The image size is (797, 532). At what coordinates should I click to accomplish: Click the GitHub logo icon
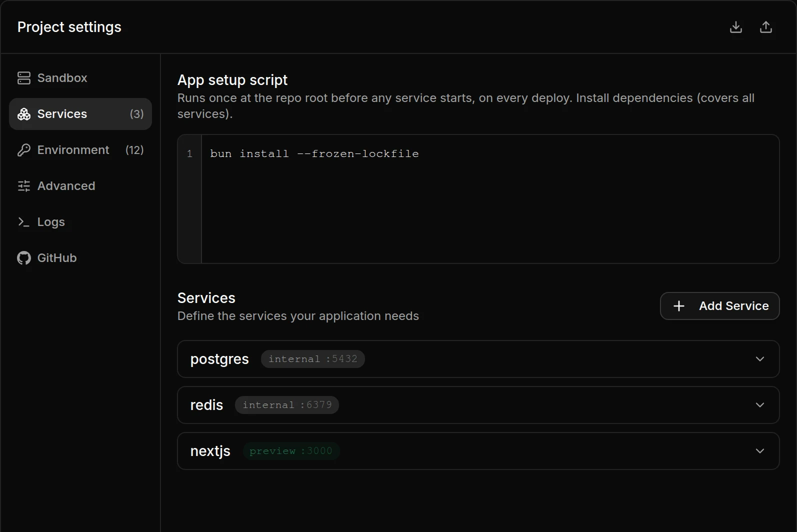(x=24, y=258)
